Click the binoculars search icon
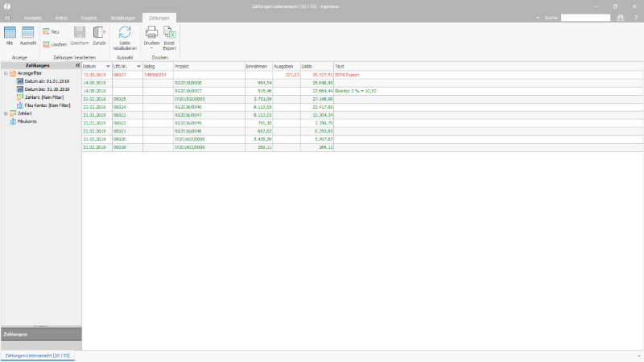 621,18
